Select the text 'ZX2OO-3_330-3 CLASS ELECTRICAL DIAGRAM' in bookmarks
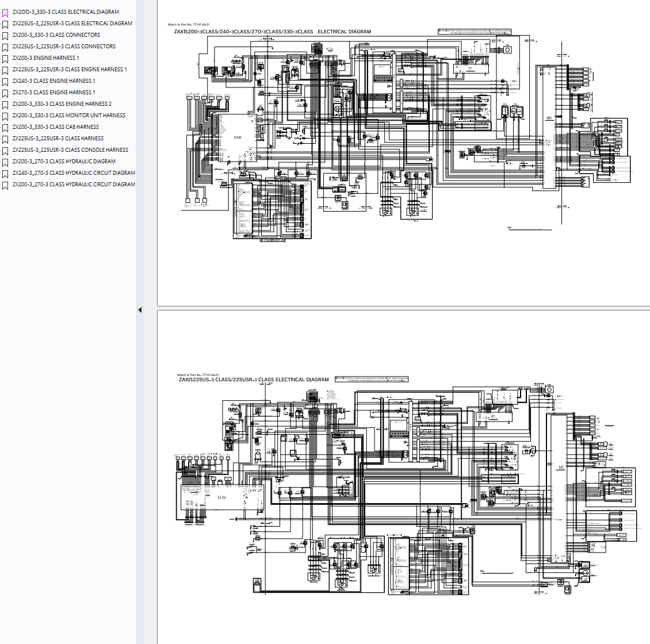650x644 pixels. tap(66, 12)
